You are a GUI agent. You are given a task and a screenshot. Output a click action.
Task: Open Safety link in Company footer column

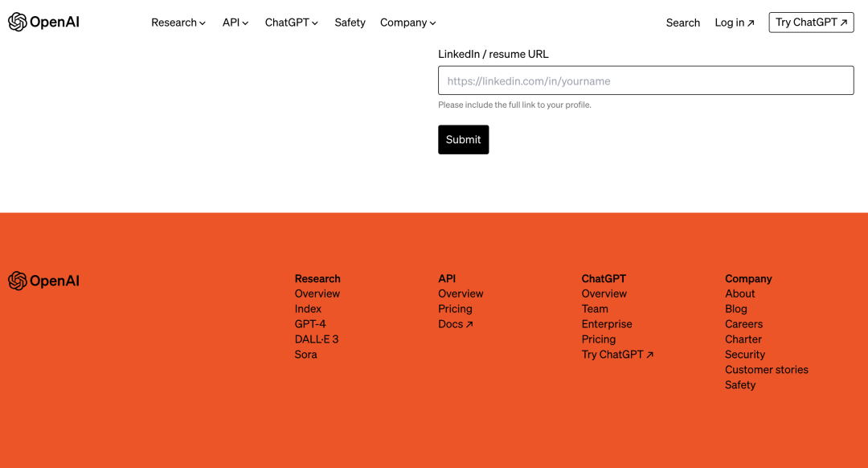pyautogui.click(x=739, y=385)
